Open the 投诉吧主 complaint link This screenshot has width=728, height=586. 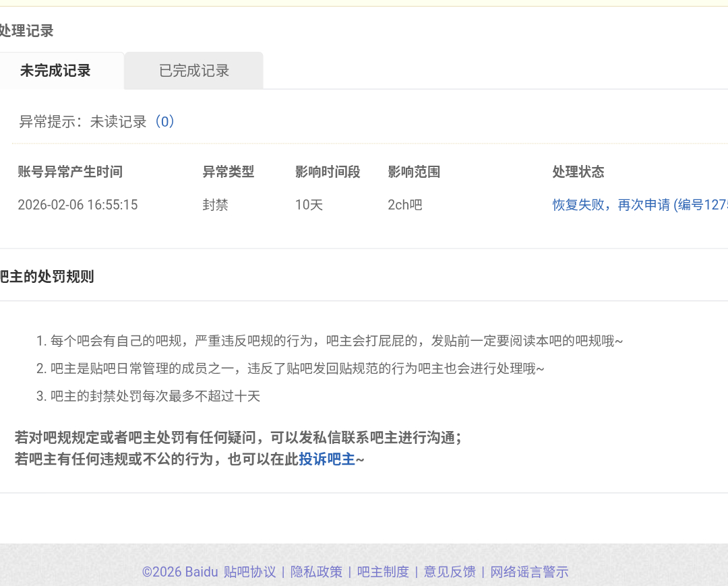click(327, 459)
